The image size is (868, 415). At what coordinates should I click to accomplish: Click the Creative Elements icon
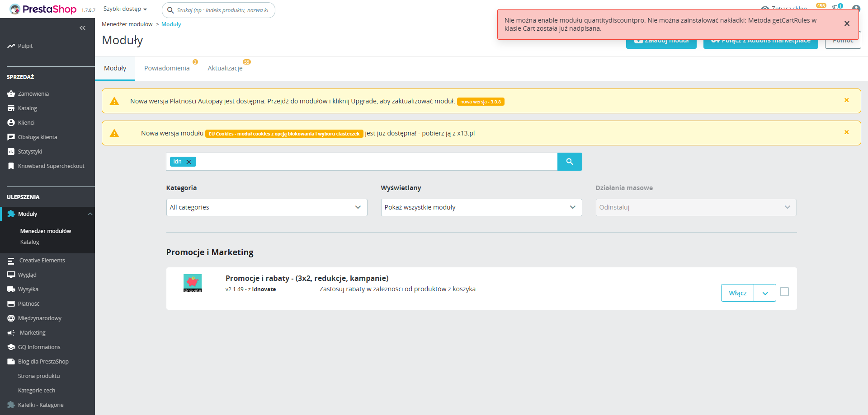pyautogui.click(x=11, y=261)
